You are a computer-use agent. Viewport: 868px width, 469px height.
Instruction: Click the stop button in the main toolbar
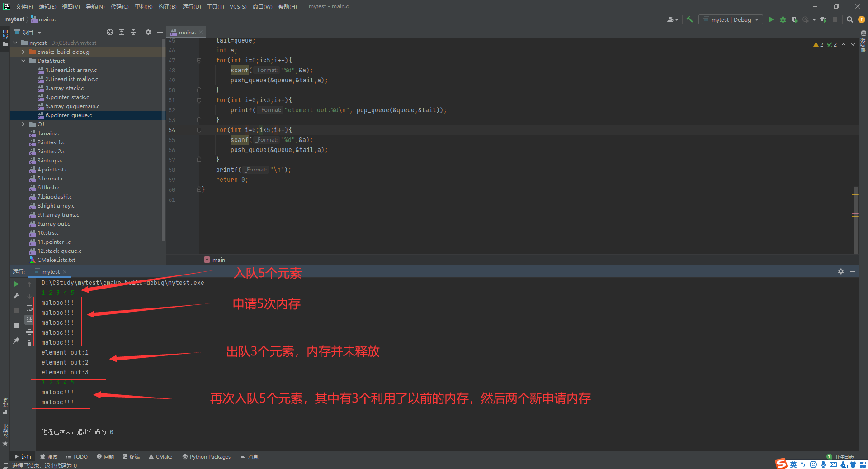point(835,19)
